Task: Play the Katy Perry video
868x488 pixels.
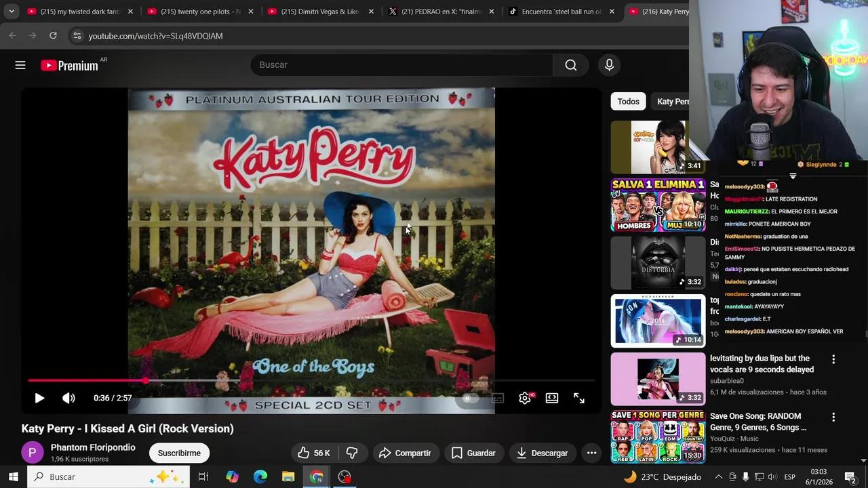Action: click(x=39, y=398)
